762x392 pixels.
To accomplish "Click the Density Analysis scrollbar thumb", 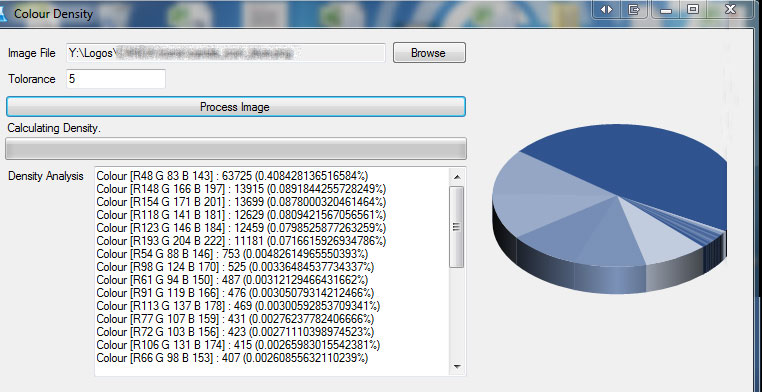I will pos(456,227).
